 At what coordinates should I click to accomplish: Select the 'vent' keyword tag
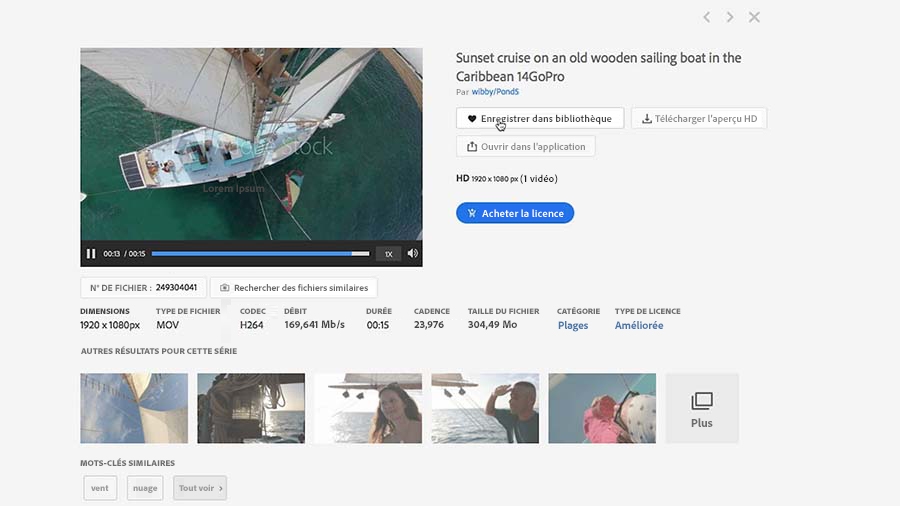(100, 488)
